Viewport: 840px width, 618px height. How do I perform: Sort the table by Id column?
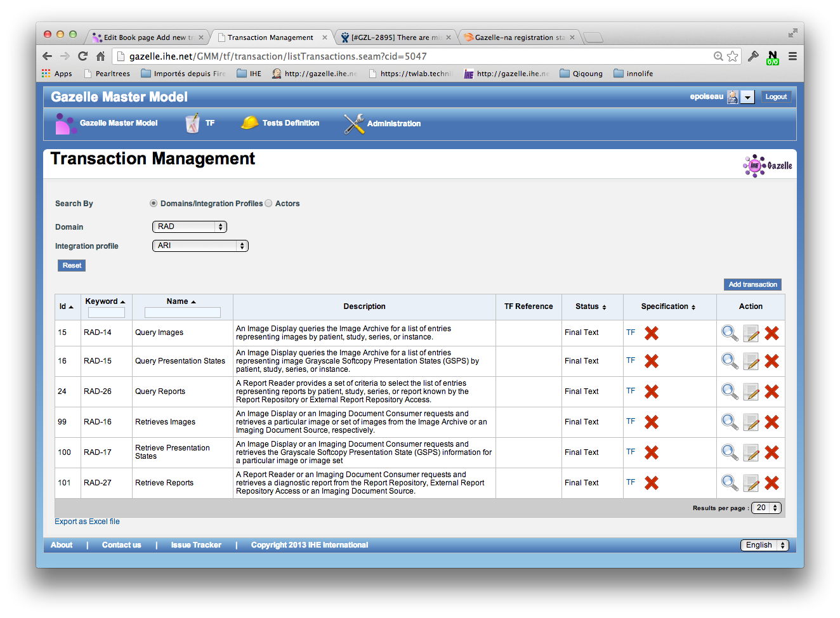[67, 306]
